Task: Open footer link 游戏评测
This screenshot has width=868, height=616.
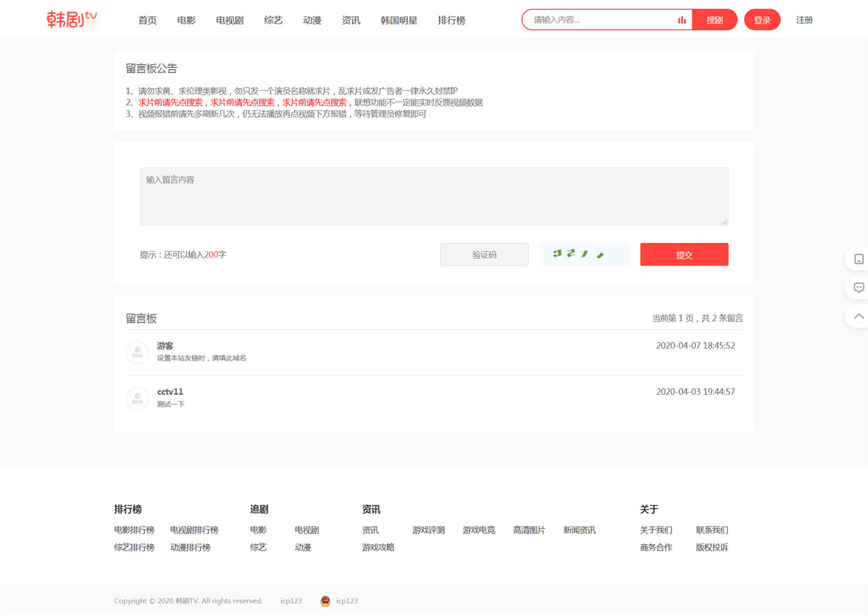Action: pos(429,530)
